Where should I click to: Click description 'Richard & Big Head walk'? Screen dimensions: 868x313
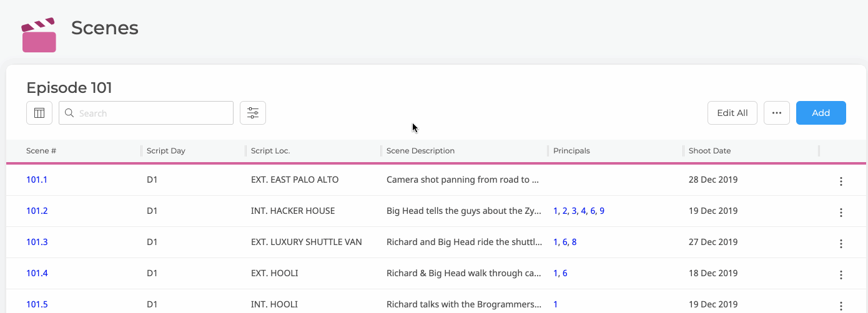click(464, 273)
